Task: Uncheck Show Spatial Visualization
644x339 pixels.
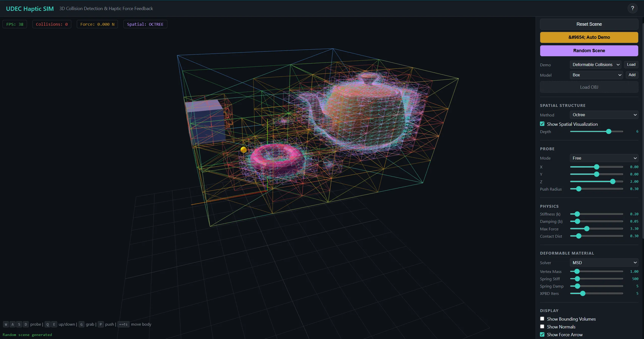Action: 542,124
